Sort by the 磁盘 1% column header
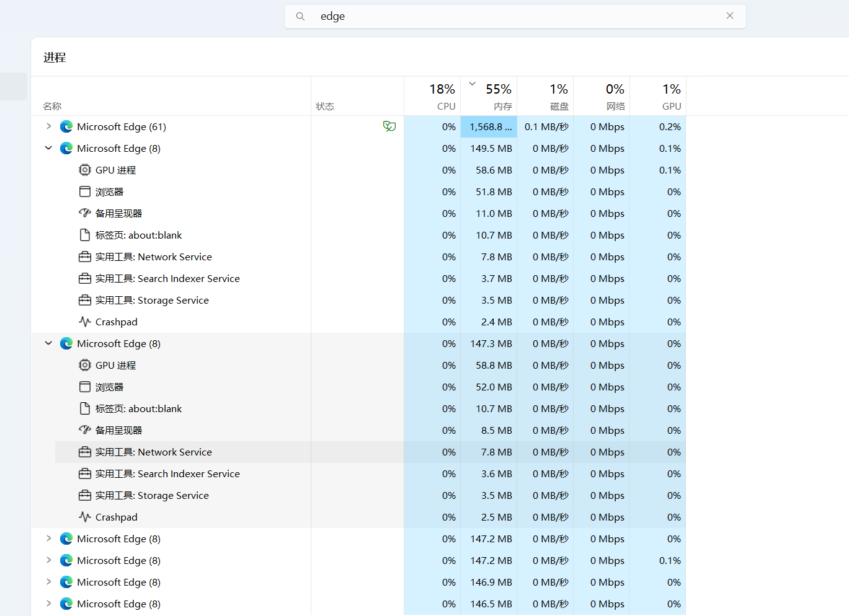The image size is (849, 616). click(x=545, y=96)
